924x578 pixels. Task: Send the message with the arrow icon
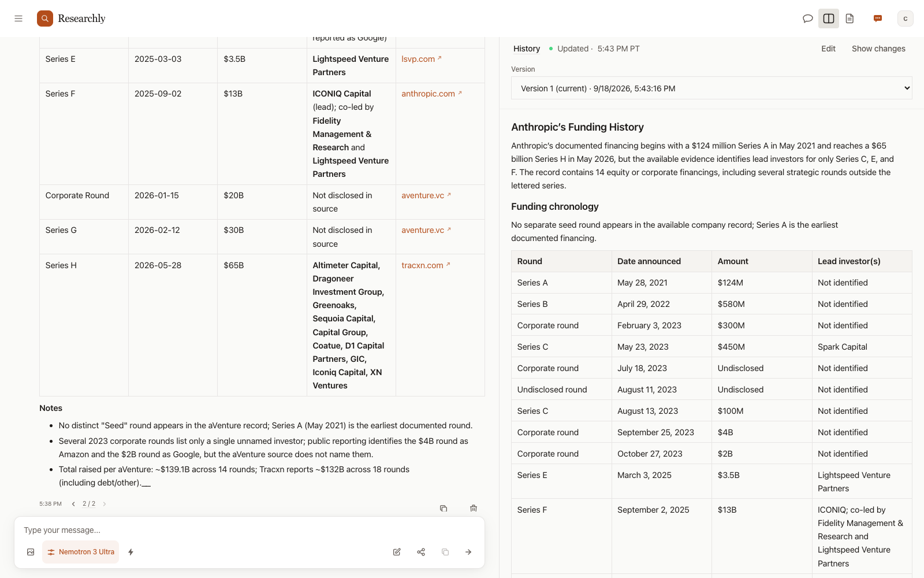pyautogui.click(x=468, y=552)
